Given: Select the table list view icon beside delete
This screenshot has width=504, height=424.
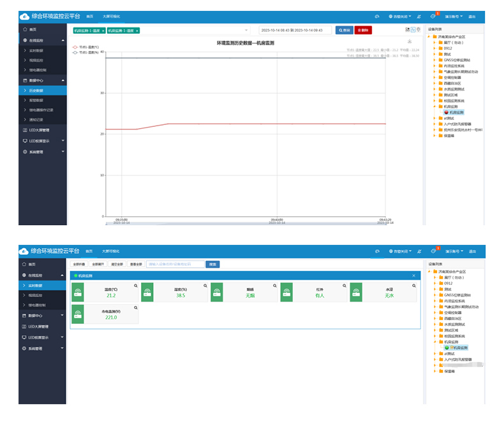Looking at the screenshot, I should tap(408, 29).
